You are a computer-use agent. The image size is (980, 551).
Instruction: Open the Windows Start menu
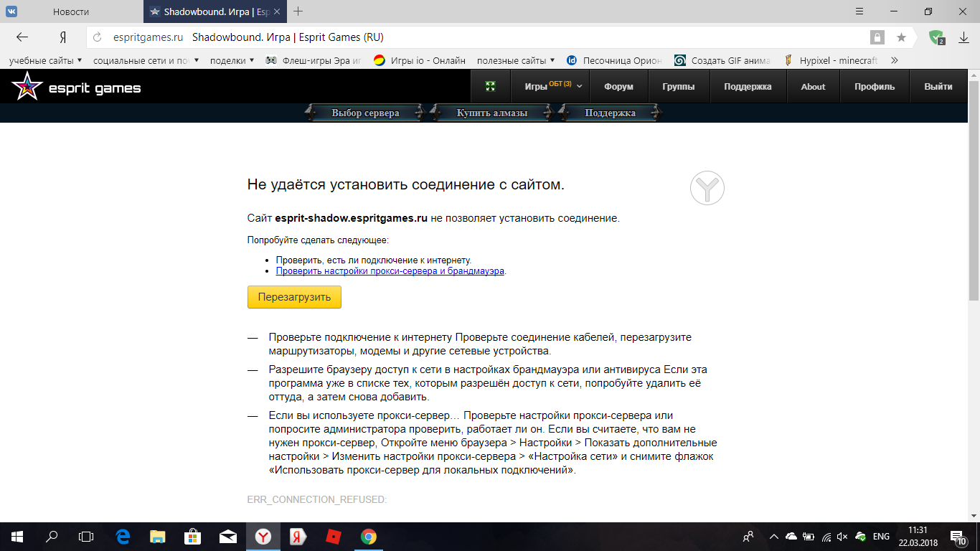coord(17,536)
